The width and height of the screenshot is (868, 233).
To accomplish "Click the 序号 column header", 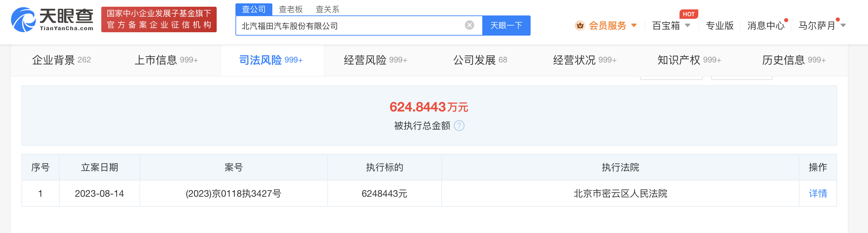I will pyautogui.click(x=41, y=167).
